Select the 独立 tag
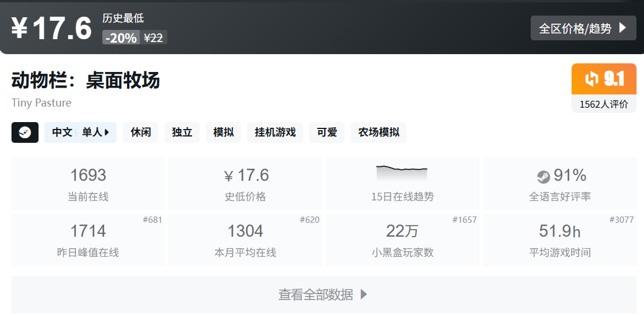Viewport: 644px width, 315px height. 182,132
